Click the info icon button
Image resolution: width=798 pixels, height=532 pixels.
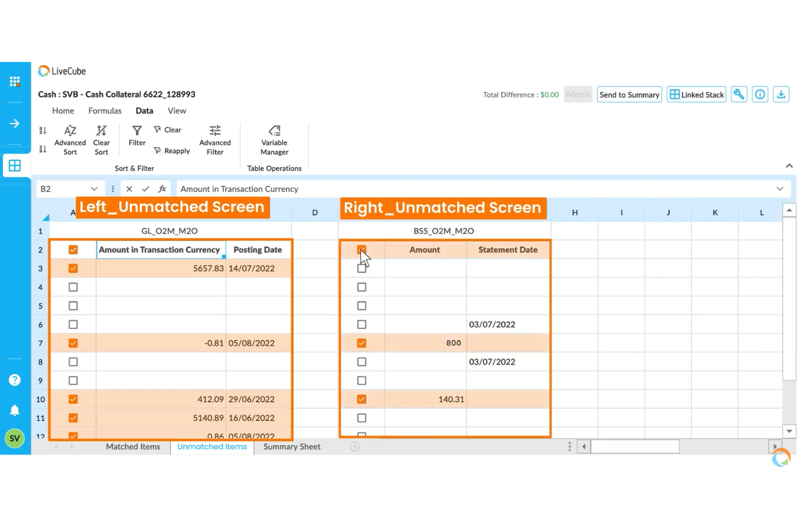pyautogui.click(x=760, y=94)
